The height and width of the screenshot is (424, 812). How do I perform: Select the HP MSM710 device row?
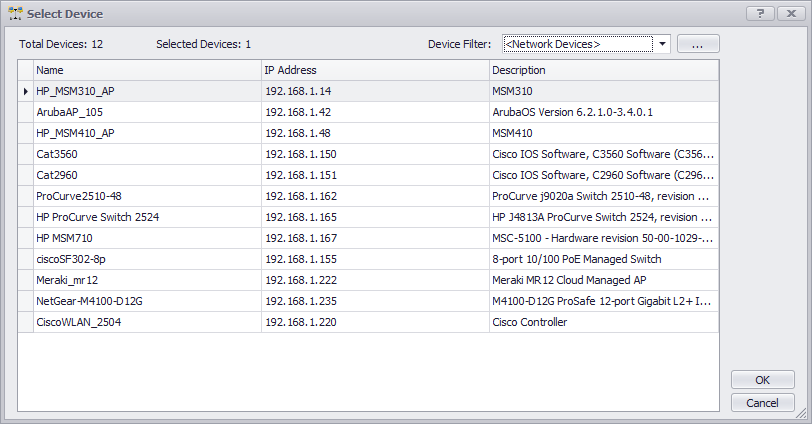(368, 238)
